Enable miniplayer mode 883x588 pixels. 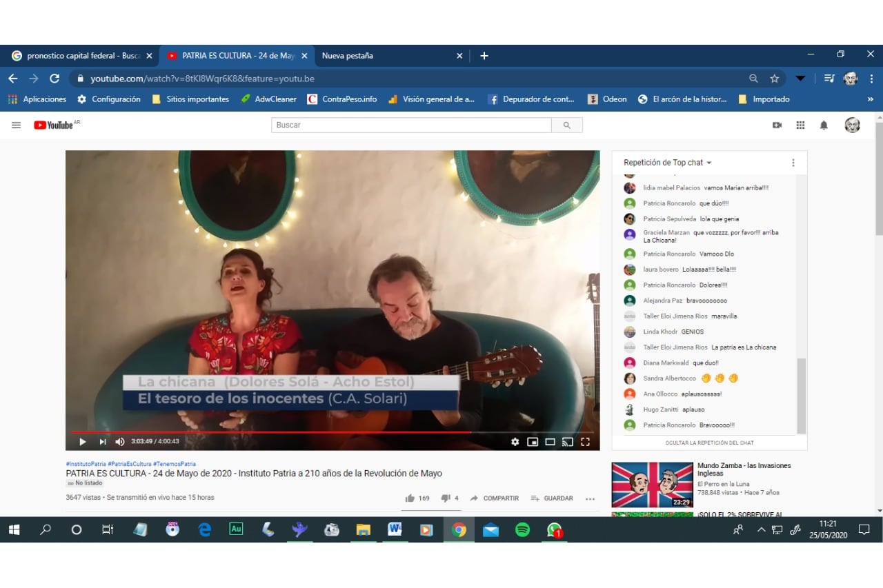point(533,442)
